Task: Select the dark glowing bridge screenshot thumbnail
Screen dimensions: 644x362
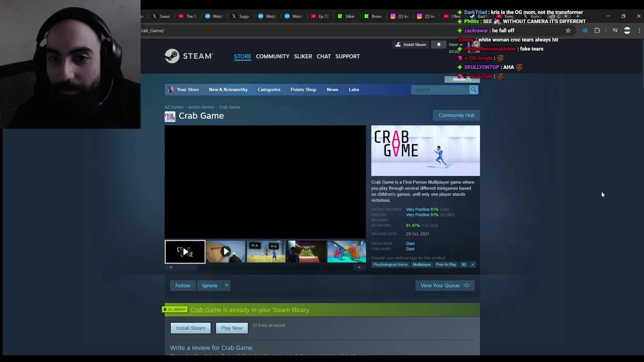Action: 306,252
